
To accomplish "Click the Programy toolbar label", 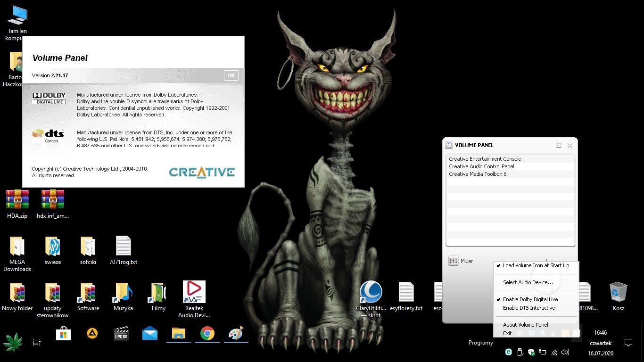I will [481, 343].
